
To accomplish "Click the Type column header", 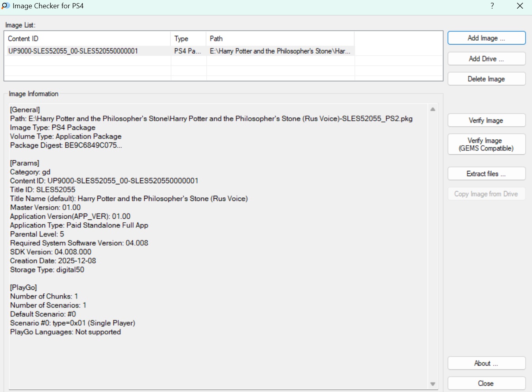I will tap(188, 39).
